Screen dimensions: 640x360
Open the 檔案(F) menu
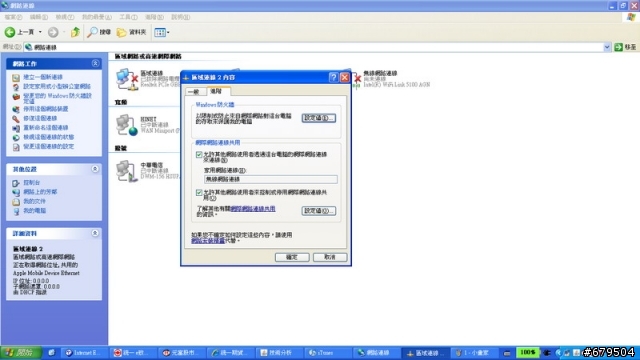coord(13,17)
